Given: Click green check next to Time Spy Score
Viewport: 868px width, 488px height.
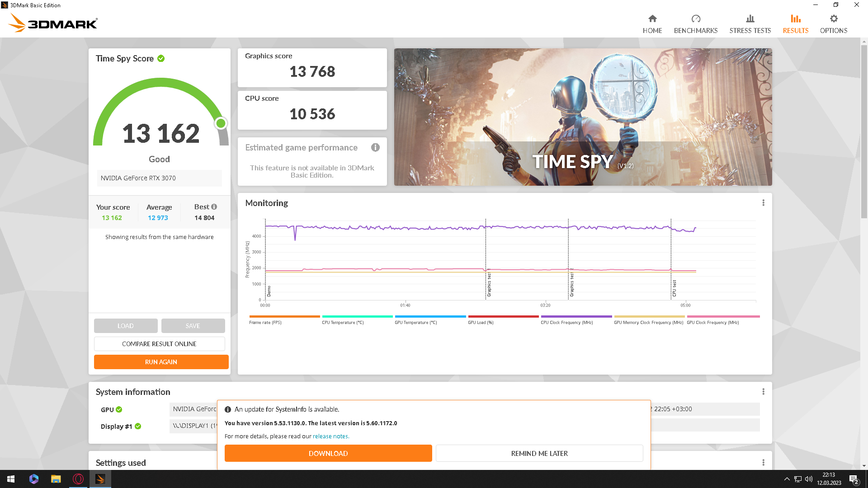Looking at the screenshot, I should click(x=161, y=59).
